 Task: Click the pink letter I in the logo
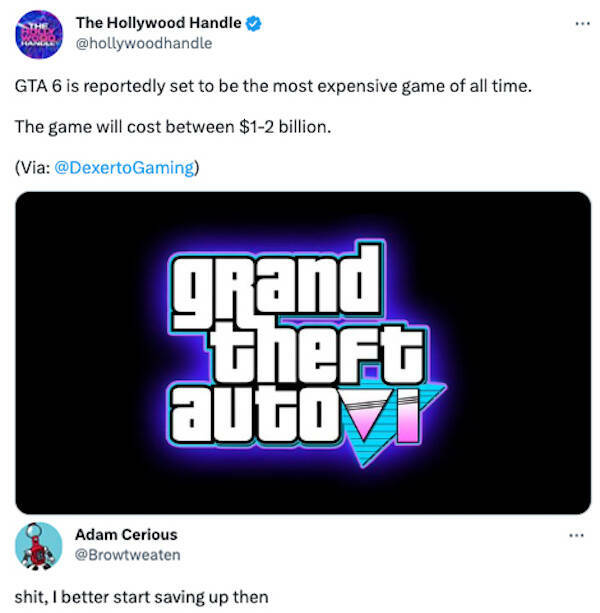pyautogui.click(x=408, y=416)
